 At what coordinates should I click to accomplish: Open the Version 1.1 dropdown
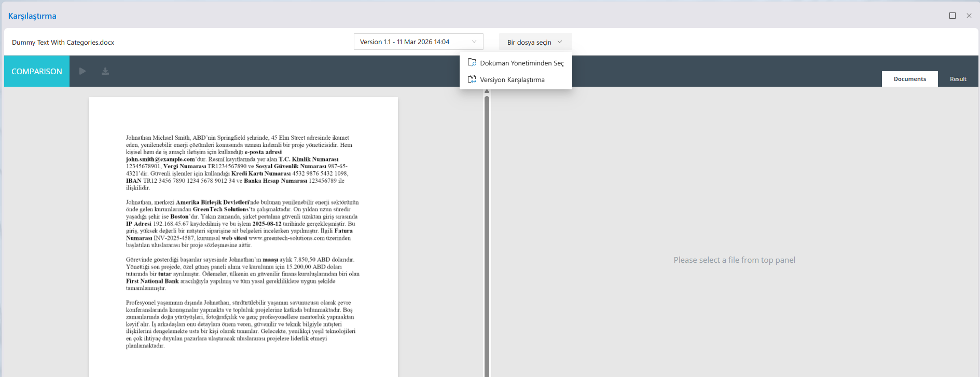point(419,42)
